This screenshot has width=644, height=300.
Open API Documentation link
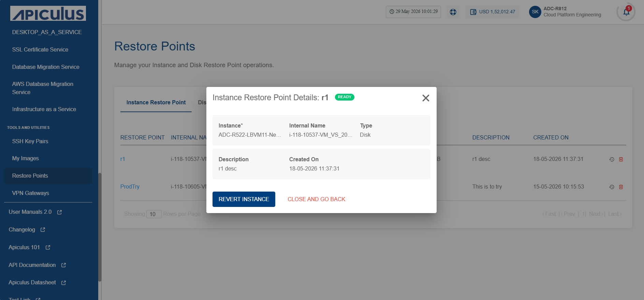[x=32, y=265]
